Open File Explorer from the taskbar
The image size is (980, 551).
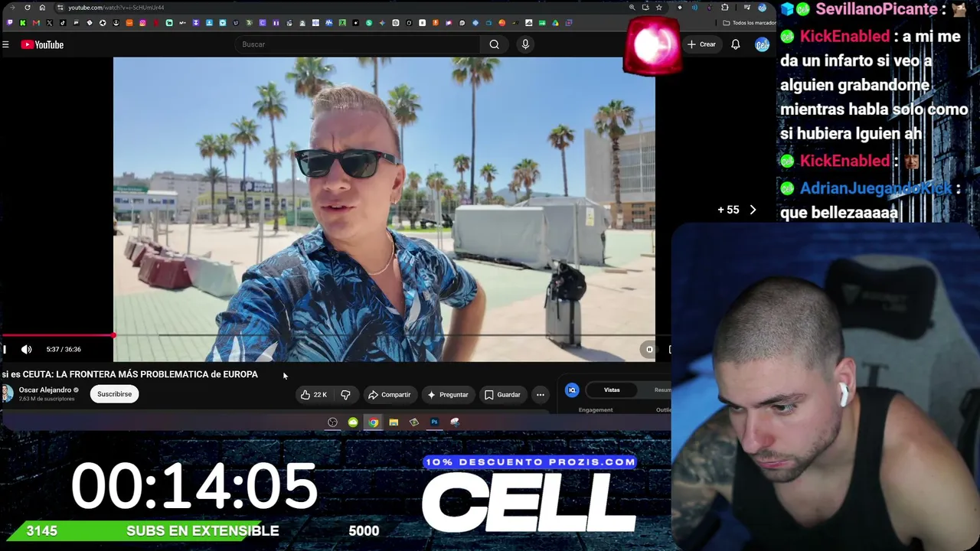[394, 422]
